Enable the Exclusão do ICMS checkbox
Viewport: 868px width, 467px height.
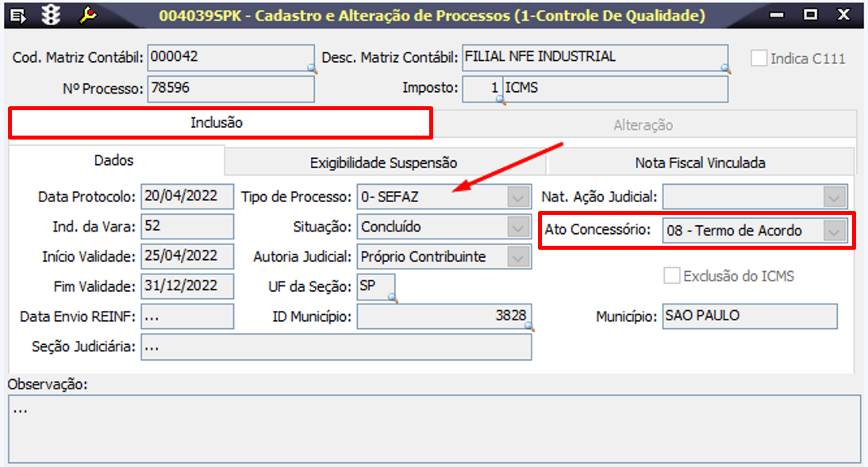tap(672, 276)
